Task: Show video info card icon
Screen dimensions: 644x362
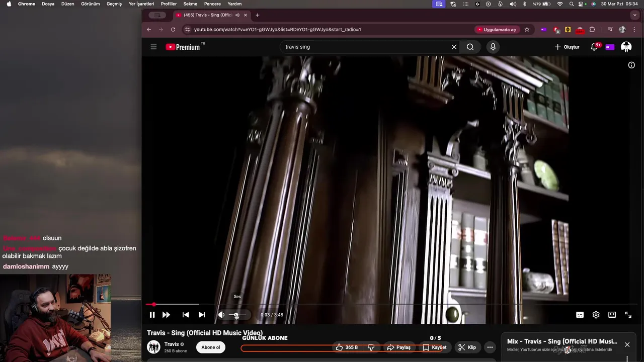Action: 631,65
